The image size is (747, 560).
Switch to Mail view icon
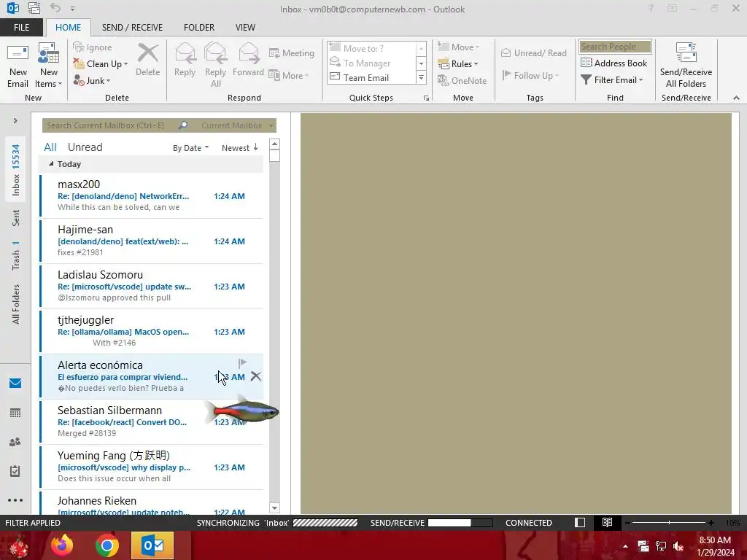click(x=15, y=384)
